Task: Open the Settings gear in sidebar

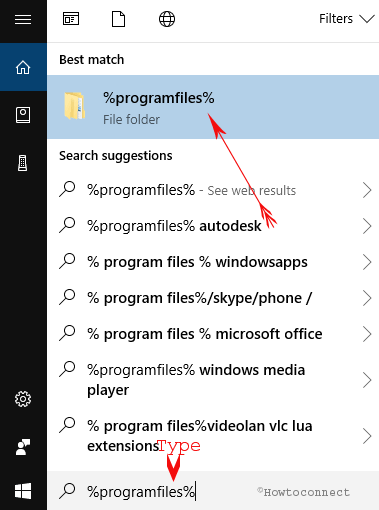Action: 23,399
